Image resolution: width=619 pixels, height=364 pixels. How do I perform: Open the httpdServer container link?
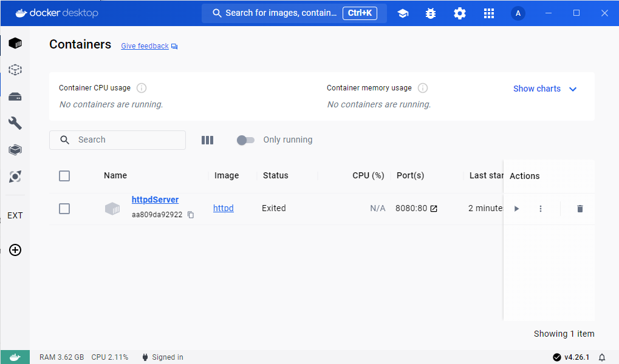[x=155, y=200]
